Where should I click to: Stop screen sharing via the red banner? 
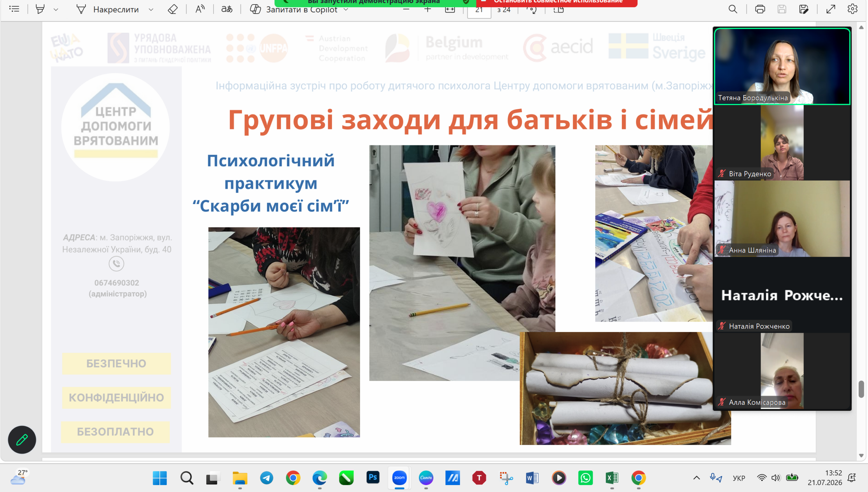coord(557,3)
